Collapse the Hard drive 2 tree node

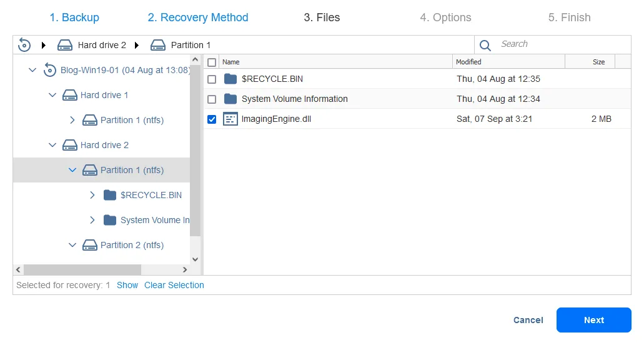click(52, 145)
